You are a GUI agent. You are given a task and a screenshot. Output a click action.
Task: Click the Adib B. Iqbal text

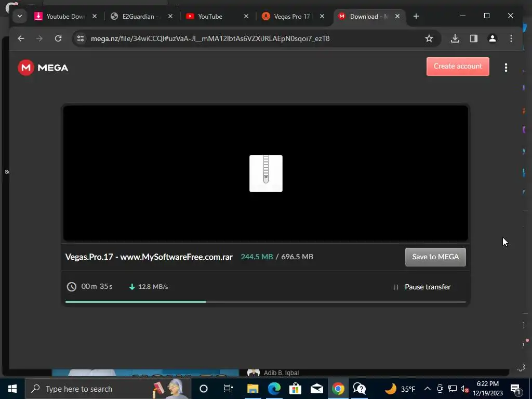pyautogui.click(x=281, y=373)
